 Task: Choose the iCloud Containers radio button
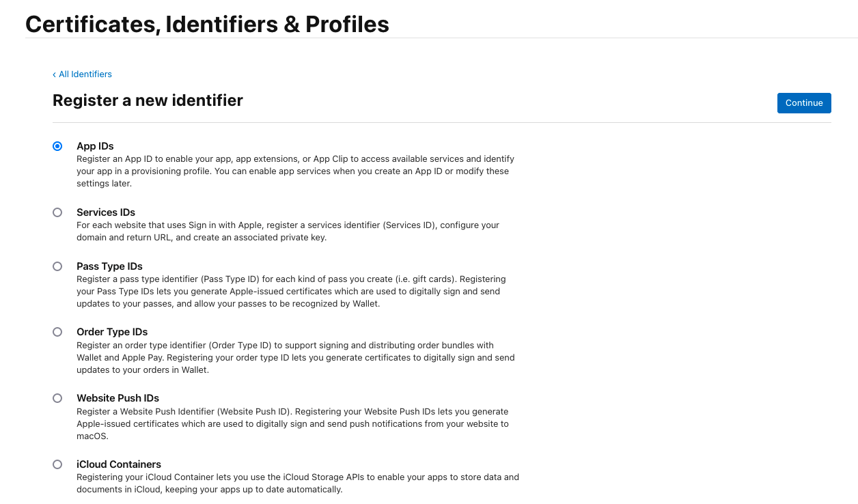pyautogui.click(x=57, y=464)
